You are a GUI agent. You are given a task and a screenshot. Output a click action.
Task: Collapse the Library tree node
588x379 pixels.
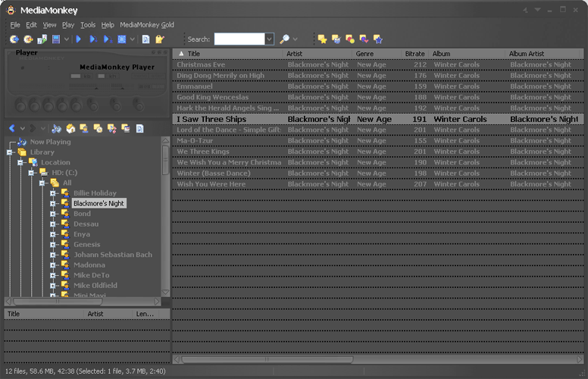10,152
